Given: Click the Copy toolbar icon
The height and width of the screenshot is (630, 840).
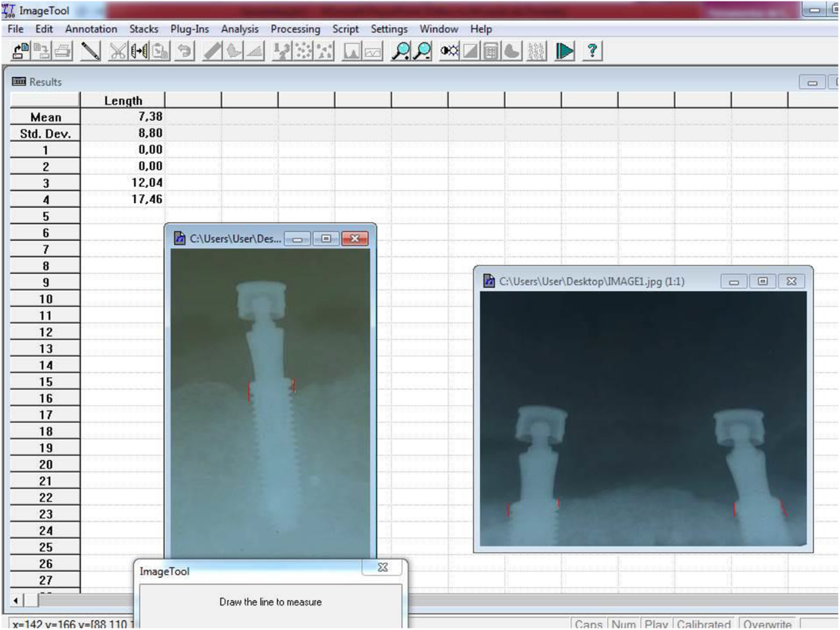Looking at the screenshot, I should [139, 52].
